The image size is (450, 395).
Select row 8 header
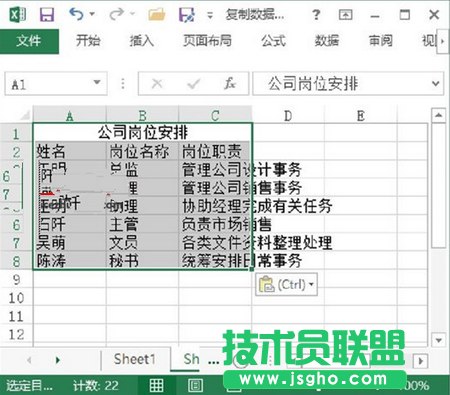pos(16,261)
